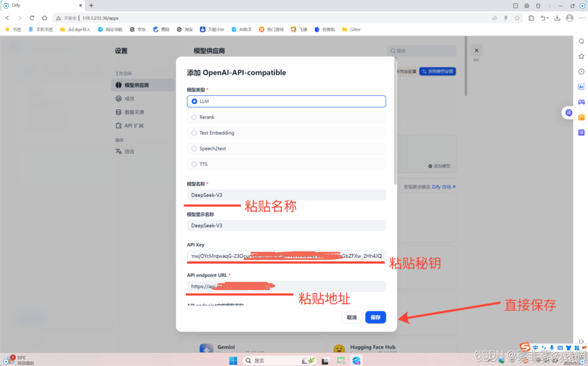Open 从Edge导入 bookmark folder
The height and width of the screenshot is (366, 588).
point(75,30)
